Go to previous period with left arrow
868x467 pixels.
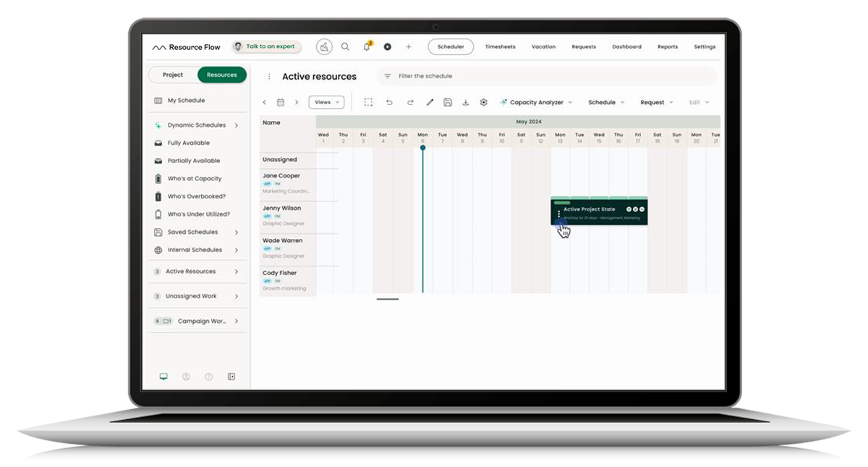coord(265,102)
